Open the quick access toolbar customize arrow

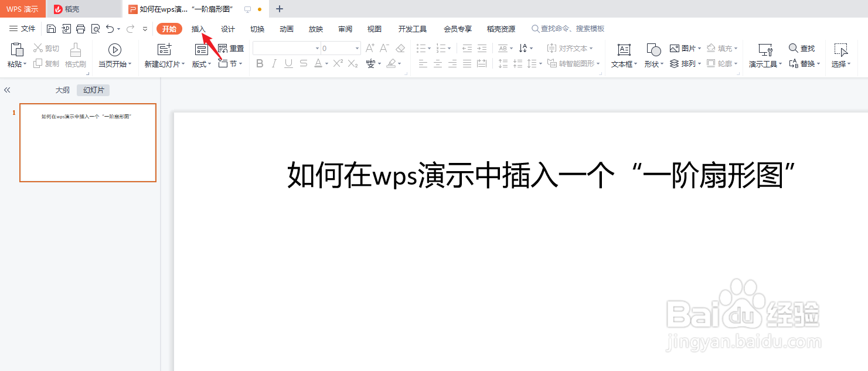(x=145, y=29)
